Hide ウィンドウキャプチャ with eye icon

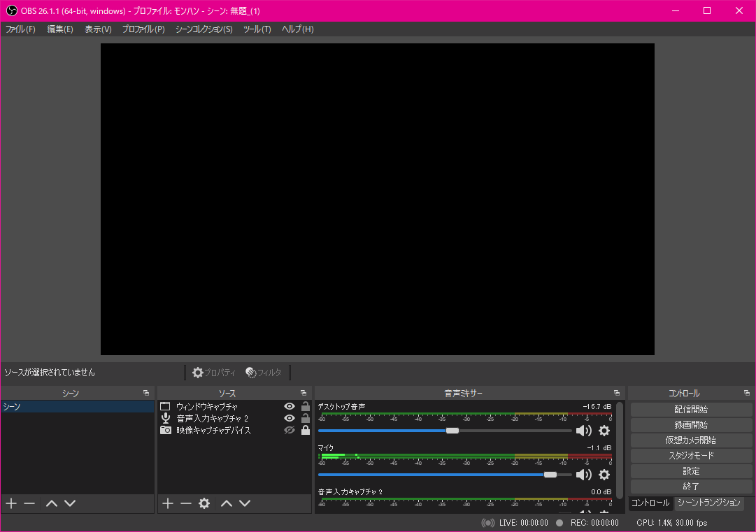click(x=290, y=406)
